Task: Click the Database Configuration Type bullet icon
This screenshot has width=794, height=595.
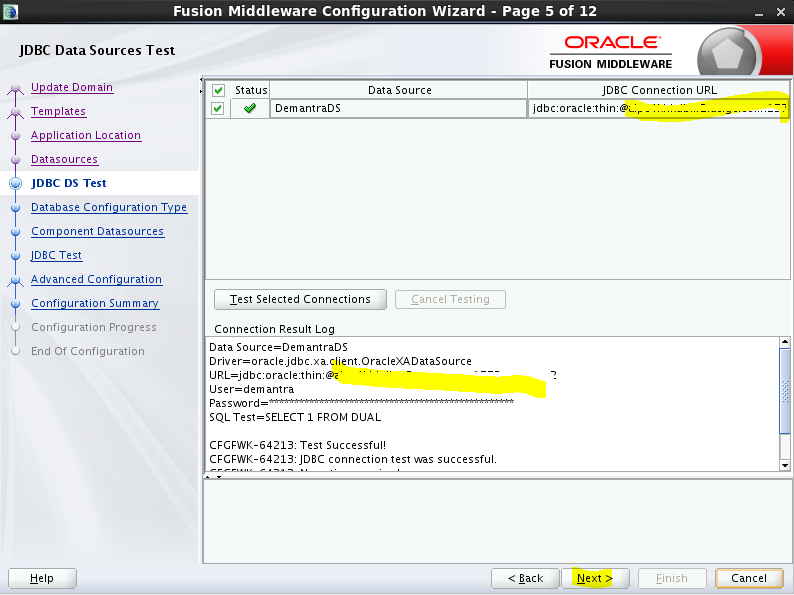Action: coord(16,208)
